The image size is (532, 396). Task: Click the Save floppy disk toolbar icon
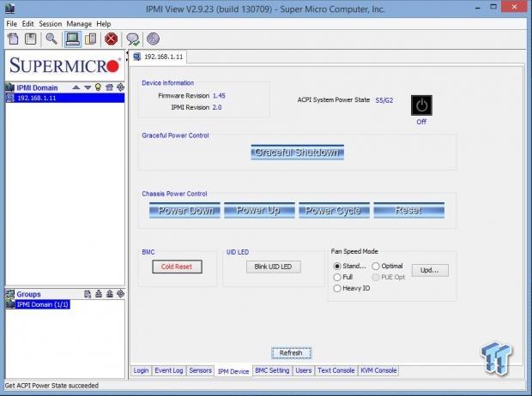pos(31,39)
